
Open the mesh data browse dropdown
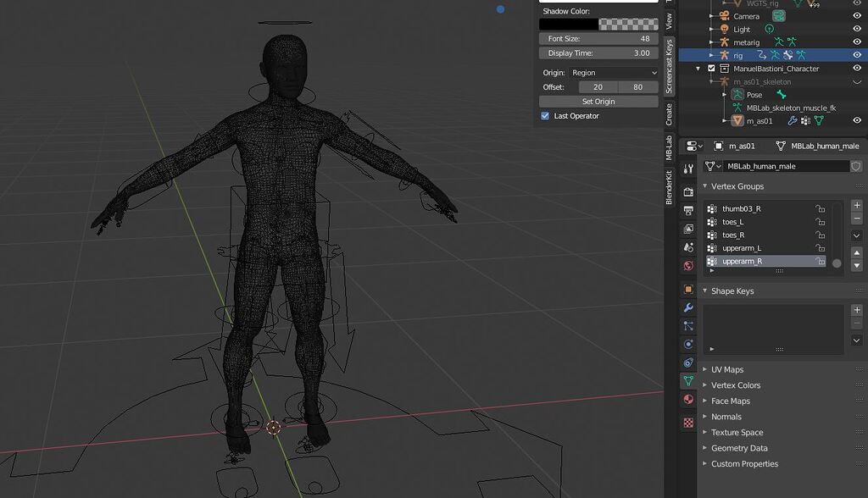tap(712, 166)
